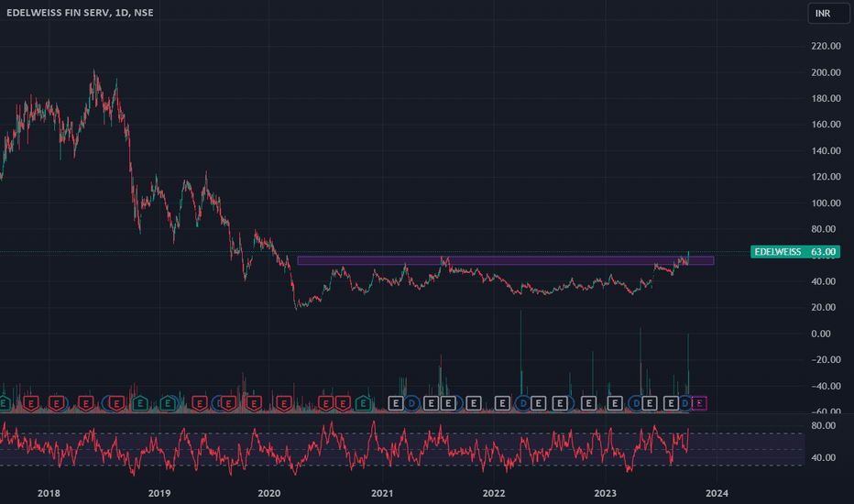Viewport: 854px width, 504px height.
Task: Select the purple resistance zone rectangle
Action: [x=506, y=260]
